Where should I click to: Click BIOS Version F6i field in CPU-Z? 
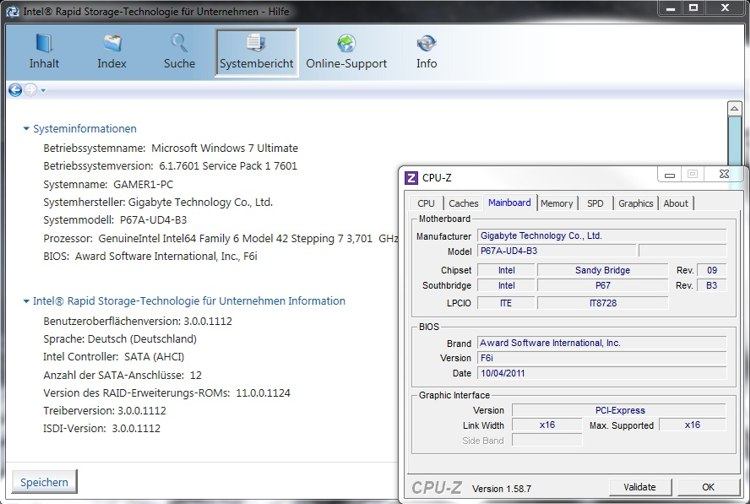point(601,358)
